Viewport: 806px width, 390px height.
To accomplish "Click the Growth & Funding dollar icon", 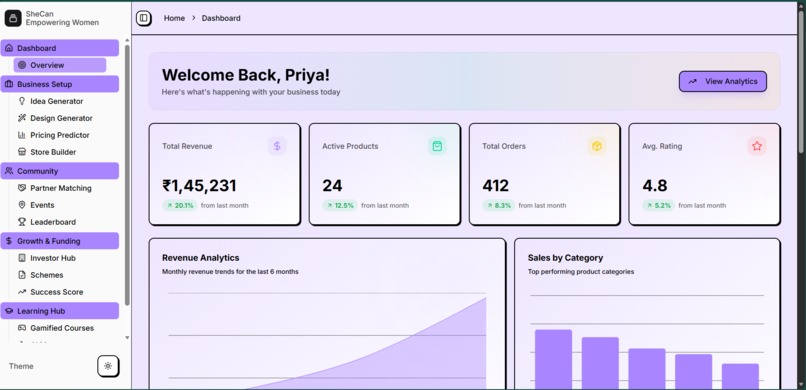I will tap(9, 241).
